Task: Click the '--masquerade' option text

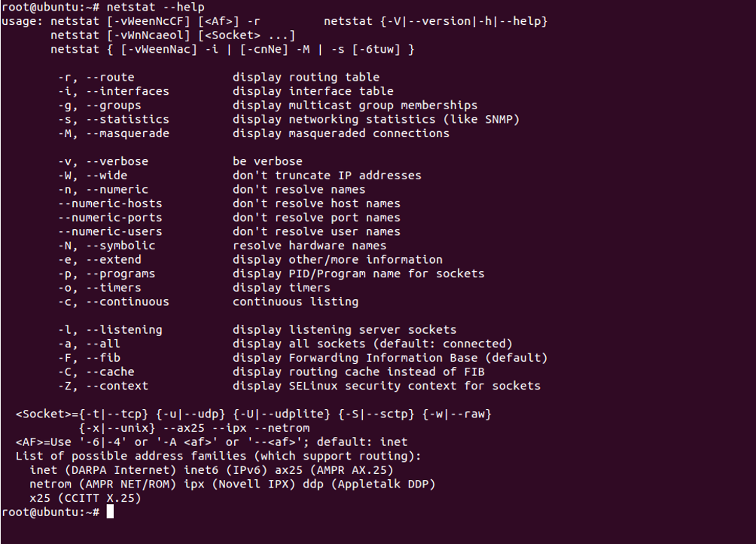Action: [x=128, y=133]
